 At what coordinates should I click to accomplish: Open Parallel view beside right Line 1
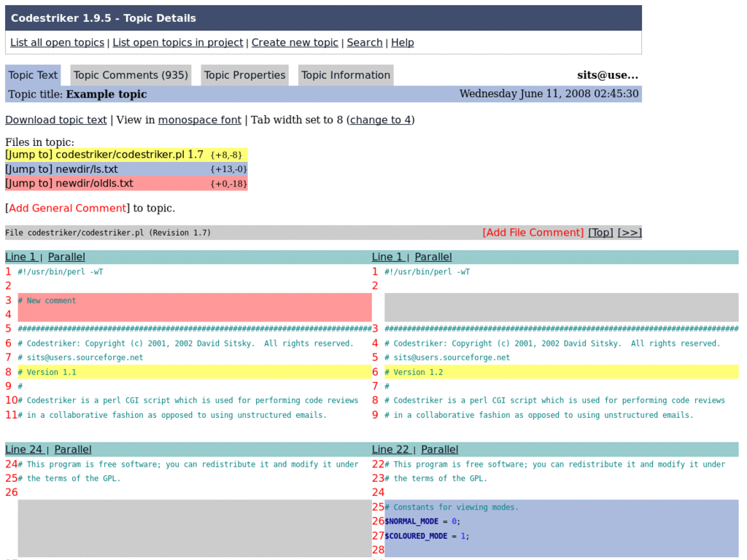tap(433, 257)
